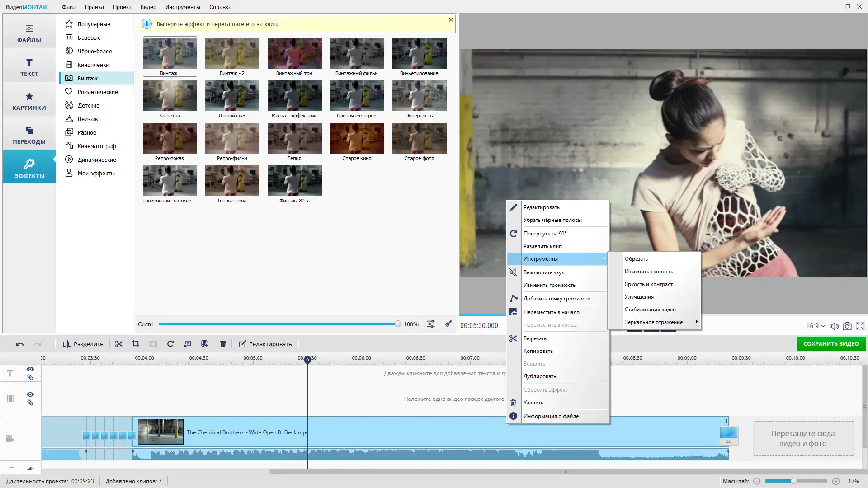Viewport: 868px width, 488px height.
Task: Expand the Инструменты submenu arrow
Action: 604,258
